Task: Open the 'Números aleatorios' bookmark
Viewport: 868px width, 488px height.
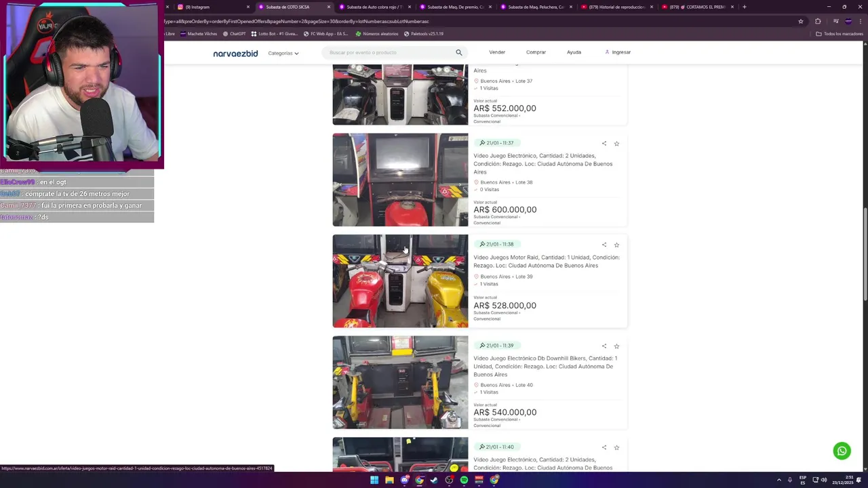Action: [377, 33]
